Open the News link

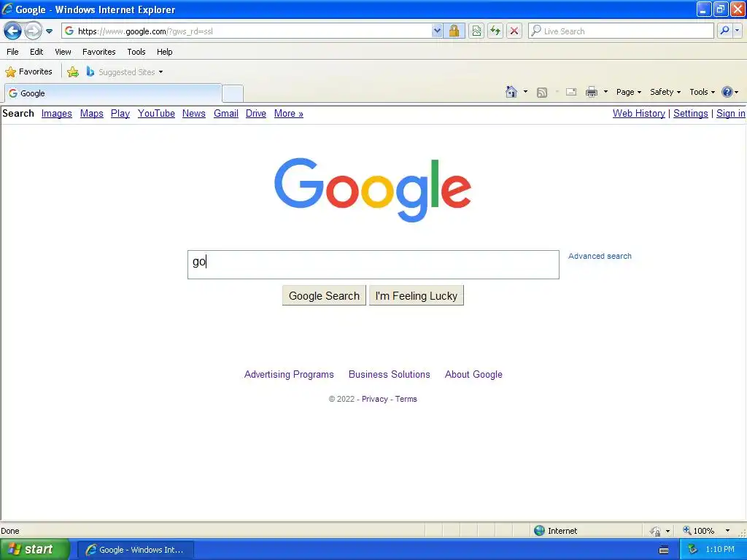click(194, 113)
